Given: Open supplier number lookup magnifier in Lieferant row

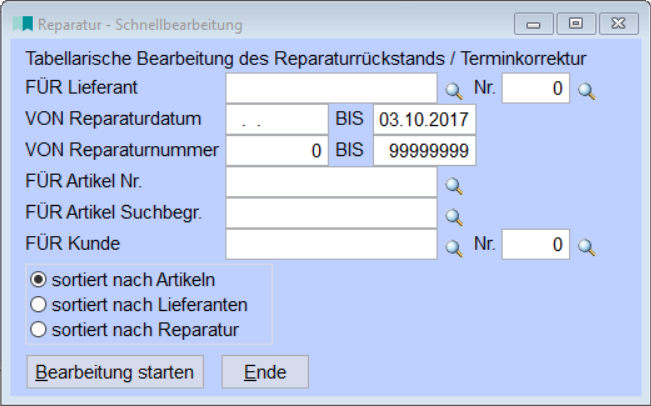Looking at the screenshot, I should [587, 90].
